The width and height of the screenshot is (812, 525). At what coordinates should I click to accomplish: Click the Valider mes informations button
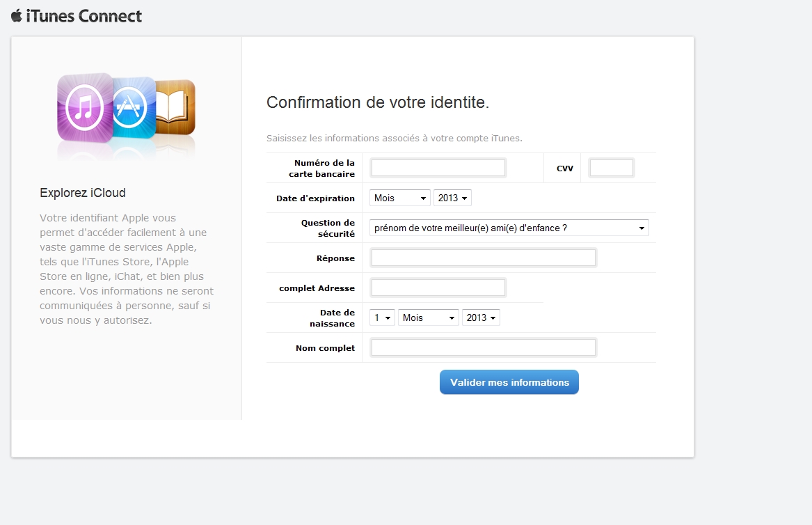(509, 382)
